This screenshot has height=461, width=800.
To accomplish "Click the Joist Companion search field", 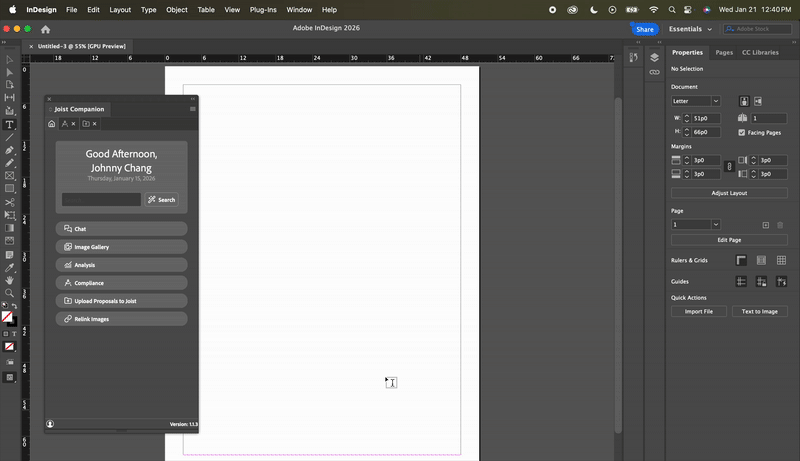I will (101, 199).
